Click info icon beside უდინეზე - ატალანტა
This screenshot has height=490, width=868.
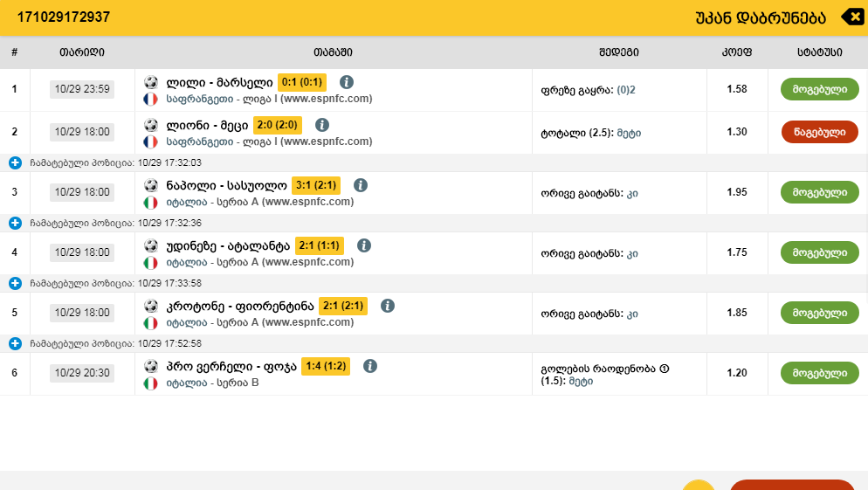[x=364, y=245]
